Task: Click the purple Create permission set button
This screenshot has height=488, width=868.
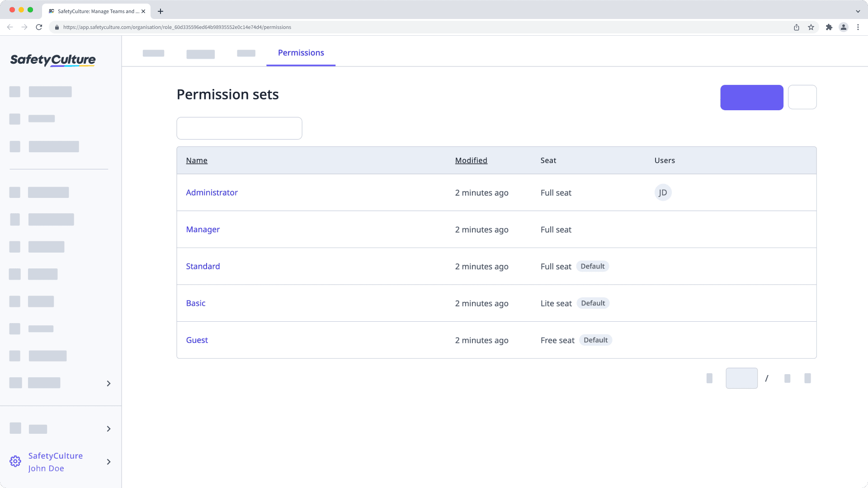Action: click(752, 97)
